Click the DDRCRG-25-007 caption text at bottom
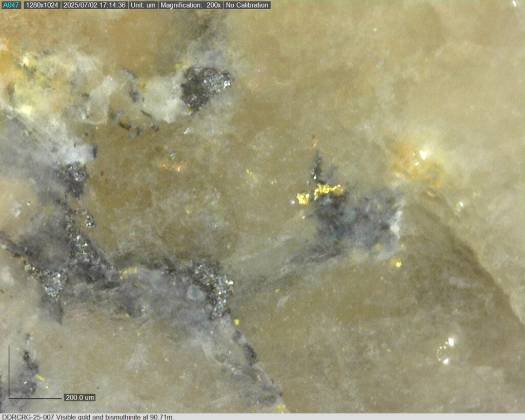525x420 pixels. coord(87,416)
